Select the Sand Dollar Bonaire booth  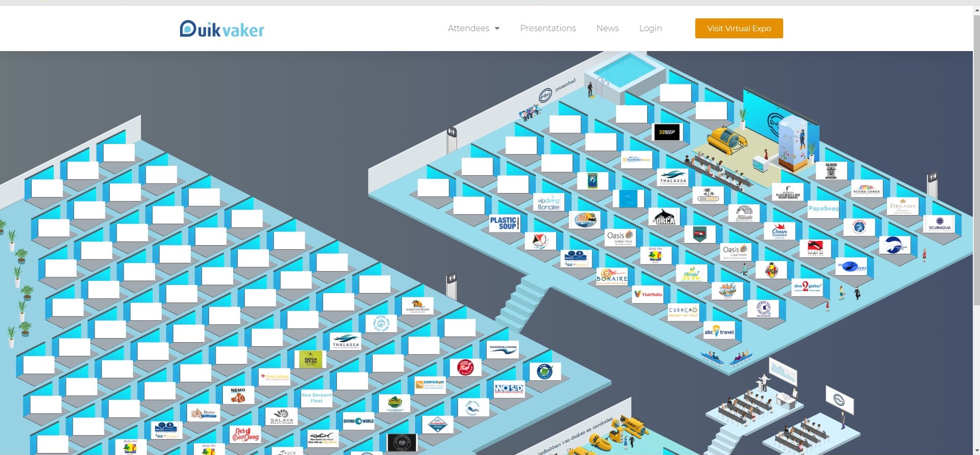point(636,160)
